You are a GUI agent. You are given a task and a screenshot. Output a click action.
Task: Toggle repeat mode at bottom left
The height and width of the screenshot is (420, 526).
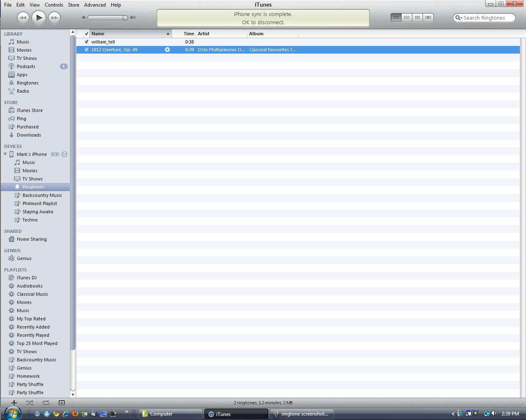click(46, 403)
